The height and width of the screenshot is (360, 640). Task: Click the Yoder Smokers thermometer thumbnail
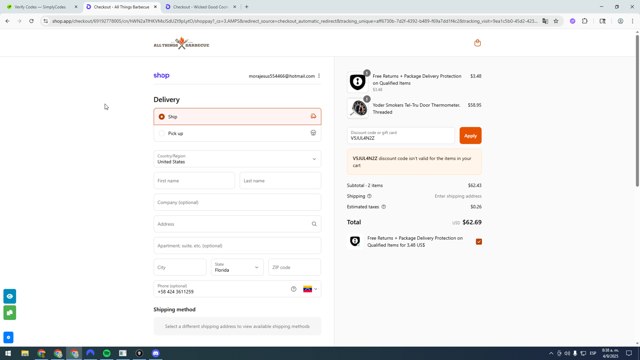pyautogui.click(x=358, y=108)
